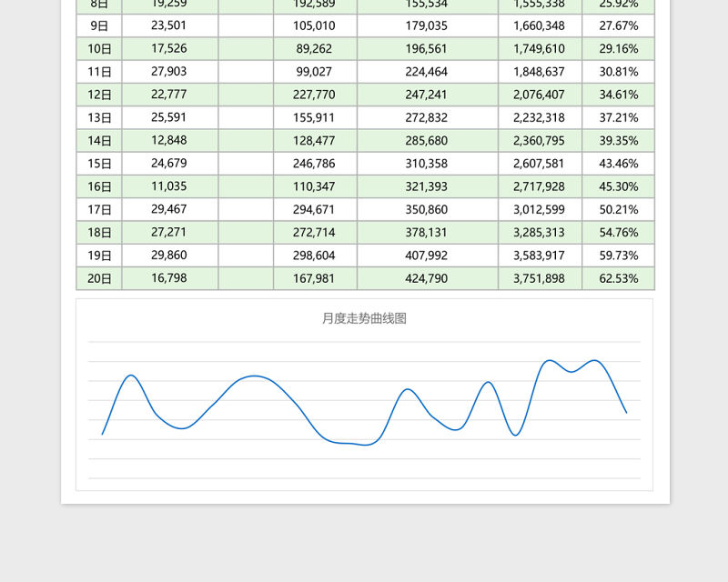Click the cell containing 1,660,348
This screenshot has height=582, width=728.
pyautogui.click(x=540, y=25)
